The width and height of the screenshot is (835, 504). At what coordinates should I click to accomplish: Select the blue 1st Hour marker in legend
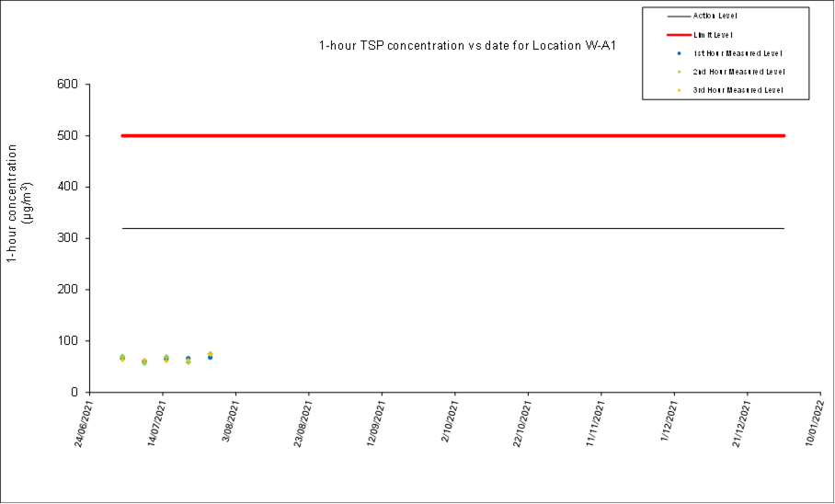(678, 52)
